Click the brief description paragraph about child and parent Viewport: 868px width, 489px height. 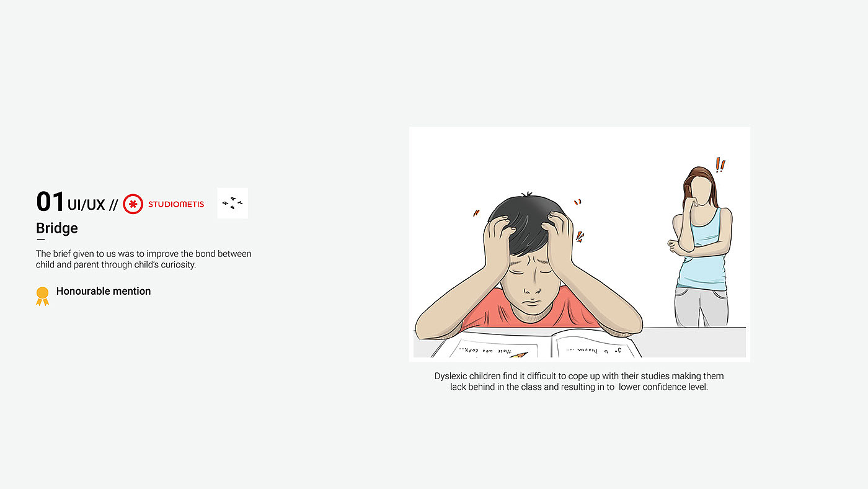click(144, 259)
